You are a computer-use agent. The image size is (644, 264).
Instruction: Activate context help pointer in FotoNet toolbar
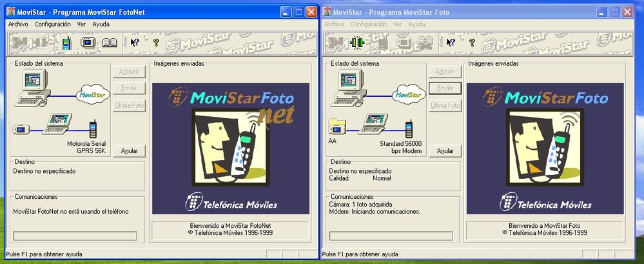(135, 42)
